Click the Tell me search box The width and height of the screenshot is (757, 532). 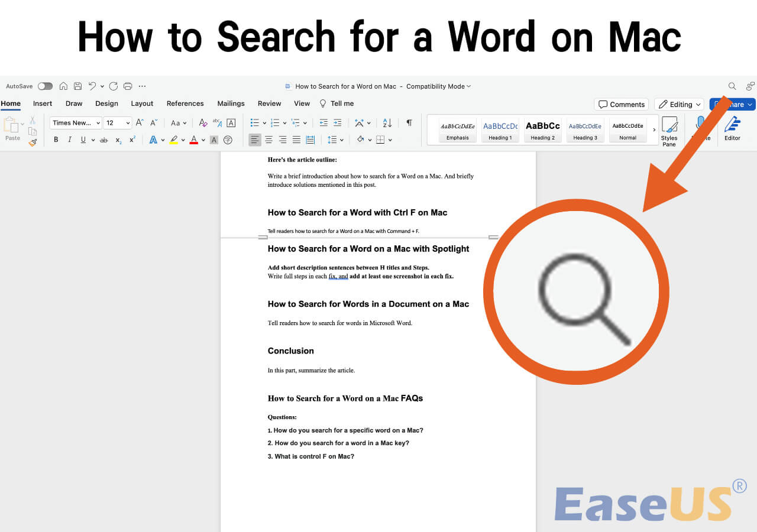tap(337, 103)
